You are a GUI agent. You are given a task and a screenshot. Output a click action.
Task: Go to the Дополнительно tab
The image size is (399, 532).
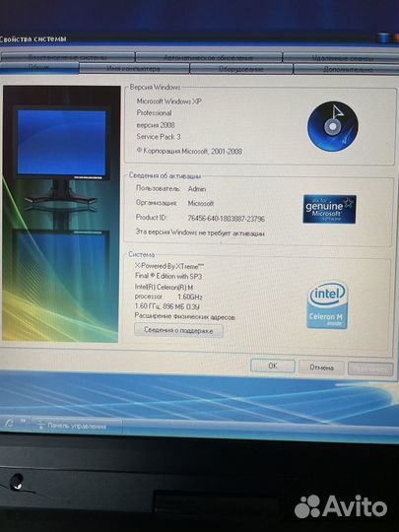pyautogui.click(x=347, y=69)
